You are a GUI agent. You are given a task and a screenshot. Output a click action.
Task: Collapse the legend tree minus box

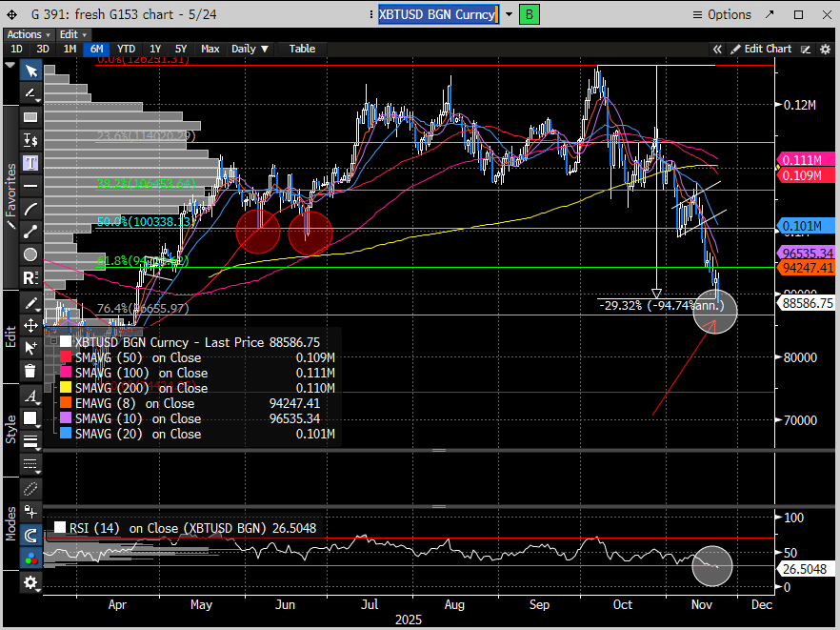(x=53, y=341)
